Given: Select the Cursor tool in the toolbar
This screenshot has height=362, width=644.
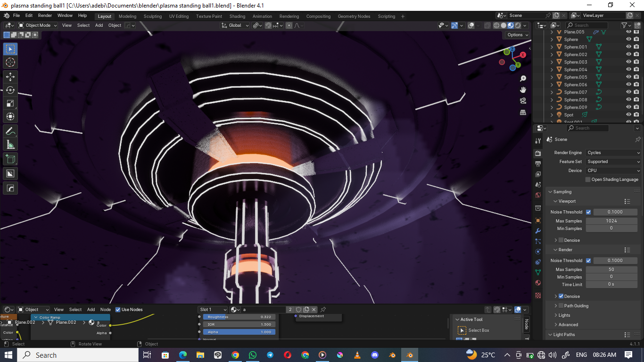Looking at the screenshot, I should pyautogui.click(x=10, y=62).
